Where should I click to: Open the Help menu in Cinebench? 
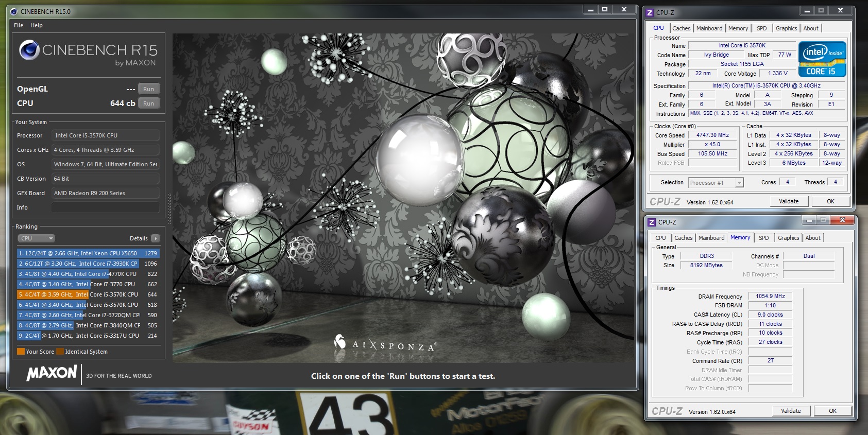[36, 25]
